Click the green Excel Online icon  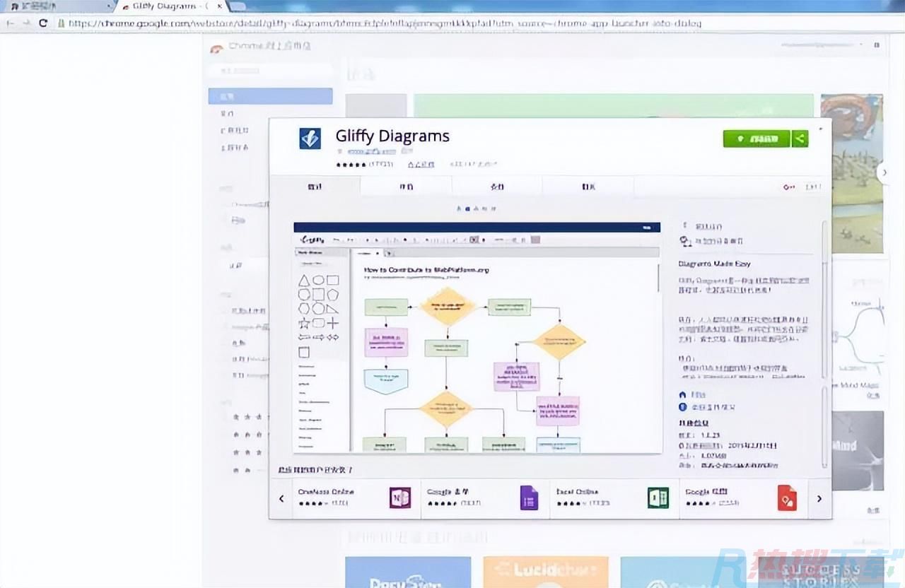coord(658,498)
